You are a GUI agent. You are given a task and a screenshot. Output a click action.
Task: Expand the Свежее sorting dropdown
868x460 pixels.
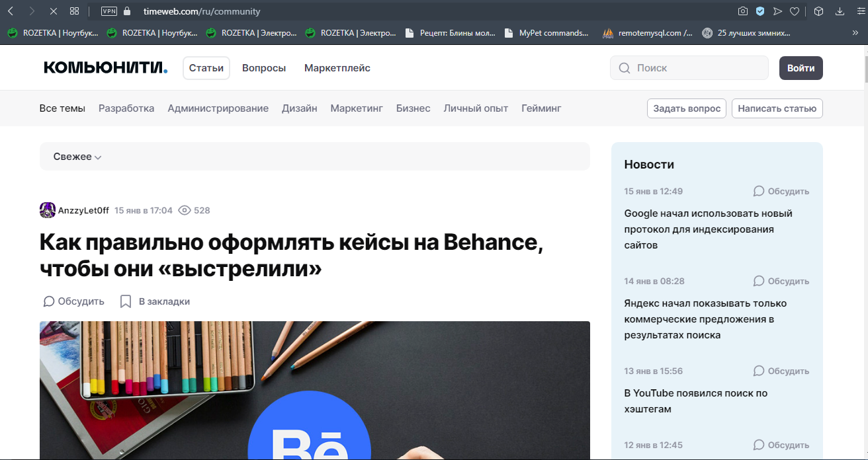click(77, 157)
